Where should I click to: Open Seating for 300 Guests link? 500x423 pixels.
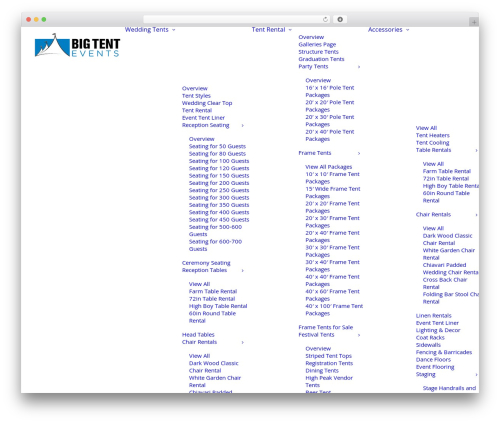tap(219, 198)
